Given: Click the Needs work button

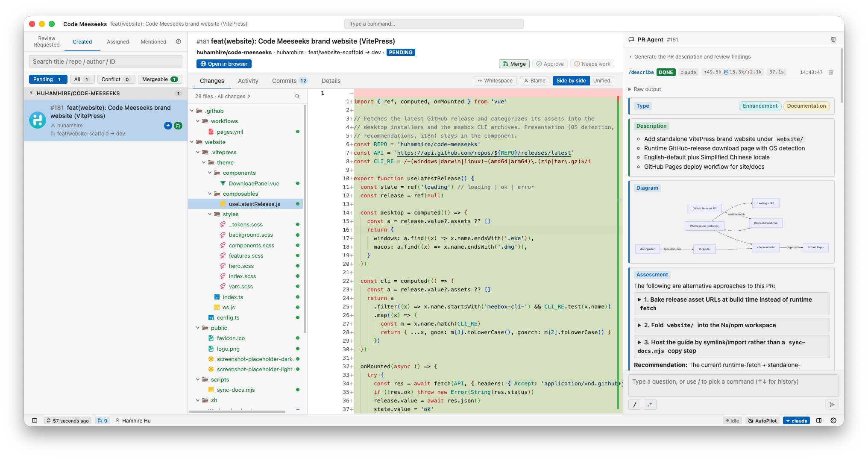Looking at the screenshot, I should click(592, 64).
